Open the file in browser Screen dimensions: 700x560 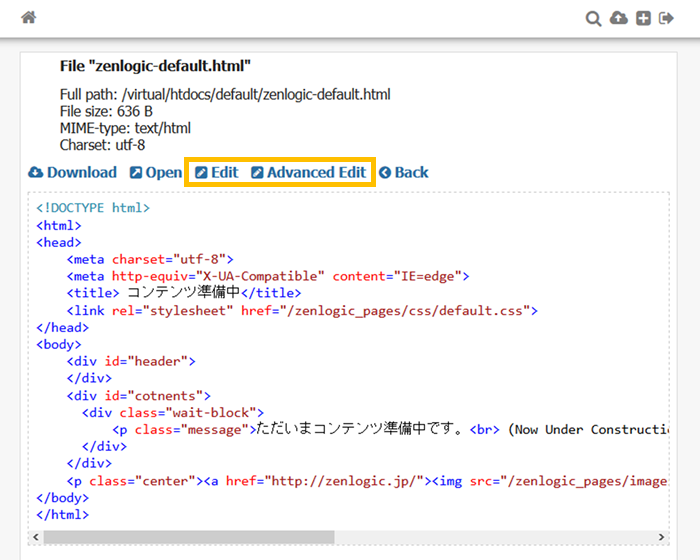tap(156, 172)
